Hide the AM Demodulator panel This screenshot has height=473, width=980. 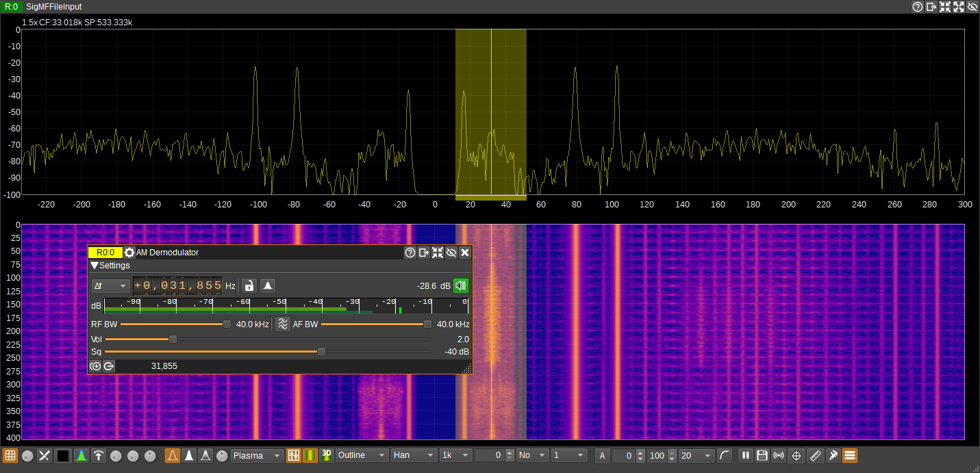[x=451, y=253]
